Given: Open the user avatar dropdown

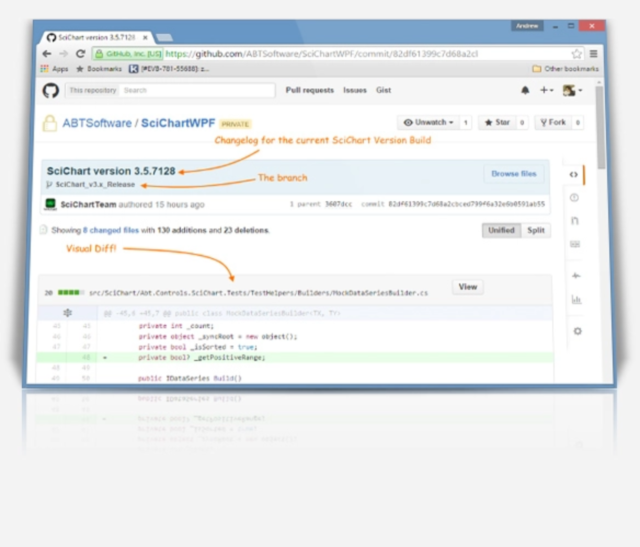Looking at the screenshot, I should tap(572, 90).
